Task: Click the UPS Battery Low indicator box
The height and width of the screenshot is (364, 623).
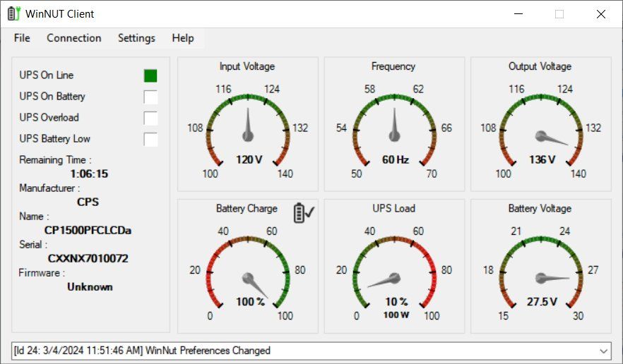Action: tap(150, 139)
